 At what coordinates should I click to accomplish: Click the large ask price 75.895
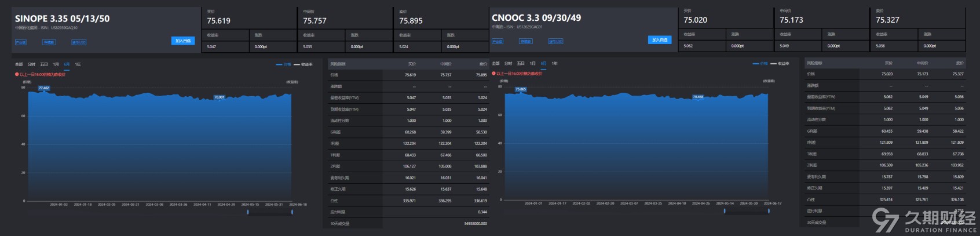click(x=411, y=21)
